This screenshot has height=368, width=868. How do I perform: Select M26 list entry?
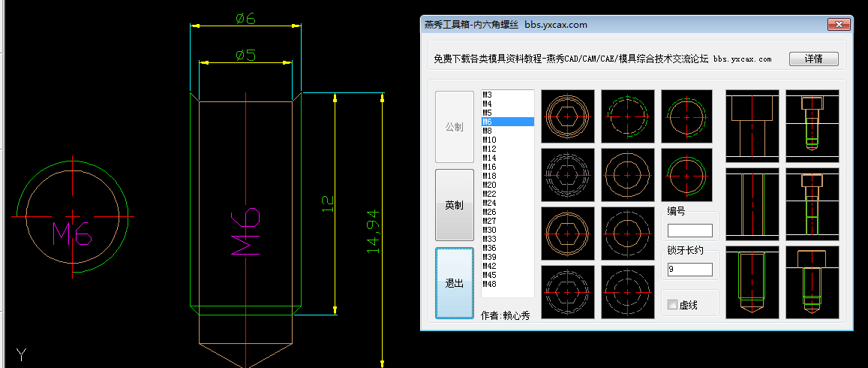click(508, 212)
